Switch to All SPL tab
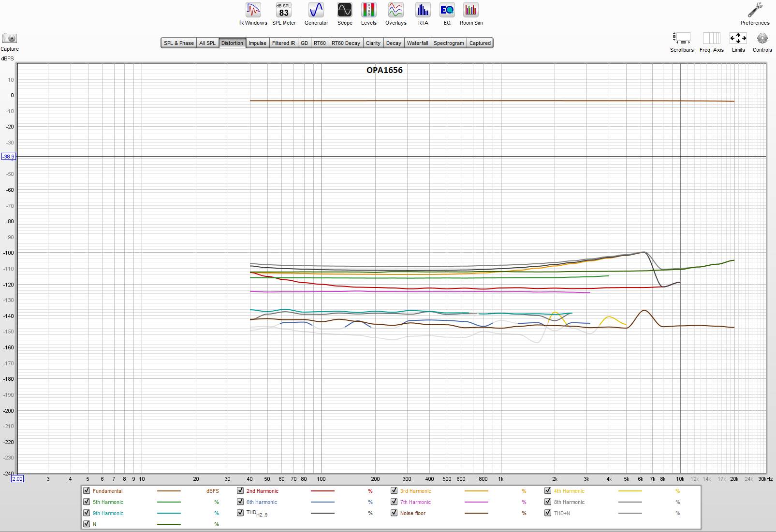776x532 pixels. [x=207, y=43]
